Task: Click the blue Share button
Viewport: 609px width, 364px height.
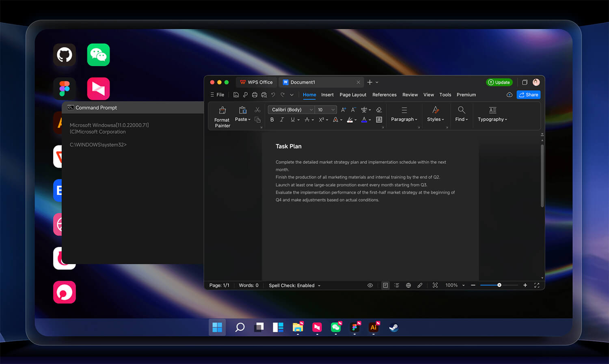Action: tap(529, 95)
